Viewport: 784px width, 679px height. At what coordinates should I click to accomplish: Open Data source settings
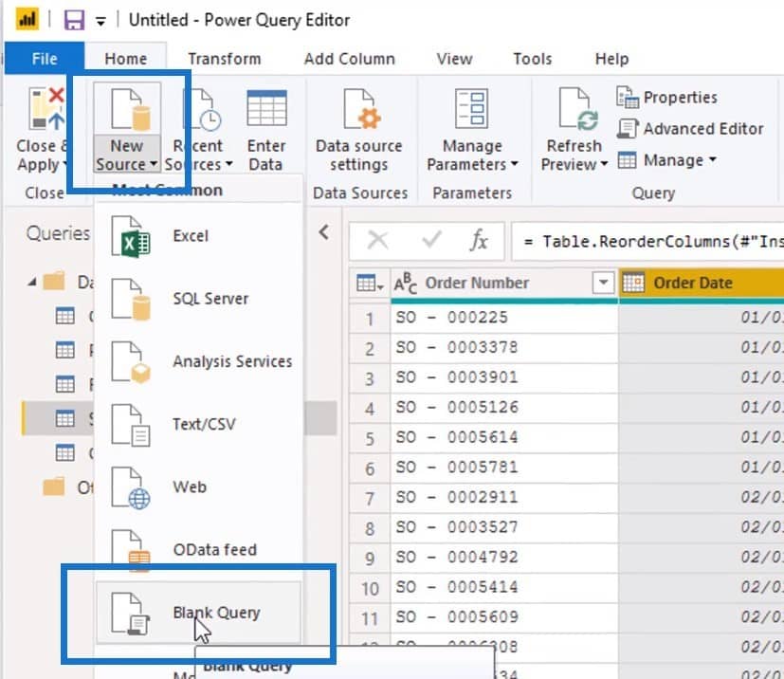359,130
